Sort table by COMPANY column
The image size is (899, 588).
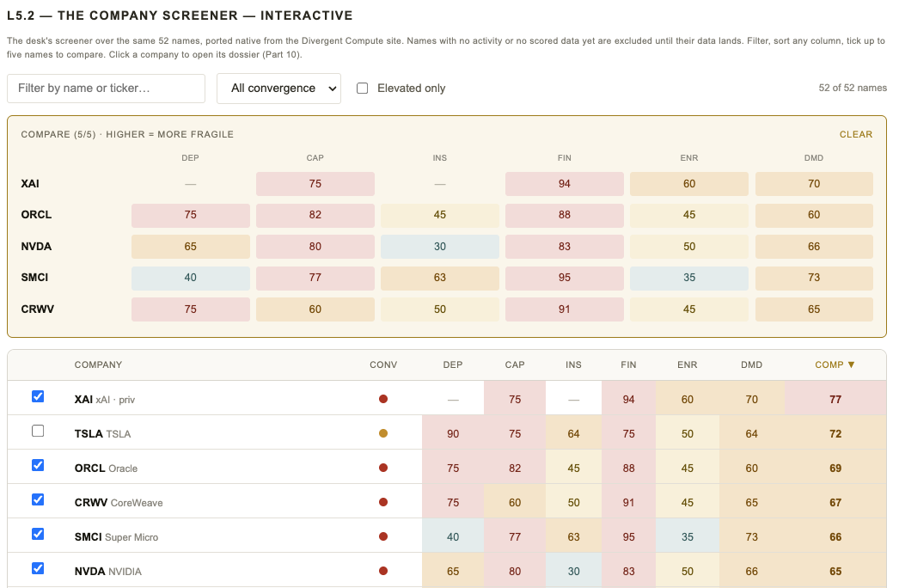point(98,364)
